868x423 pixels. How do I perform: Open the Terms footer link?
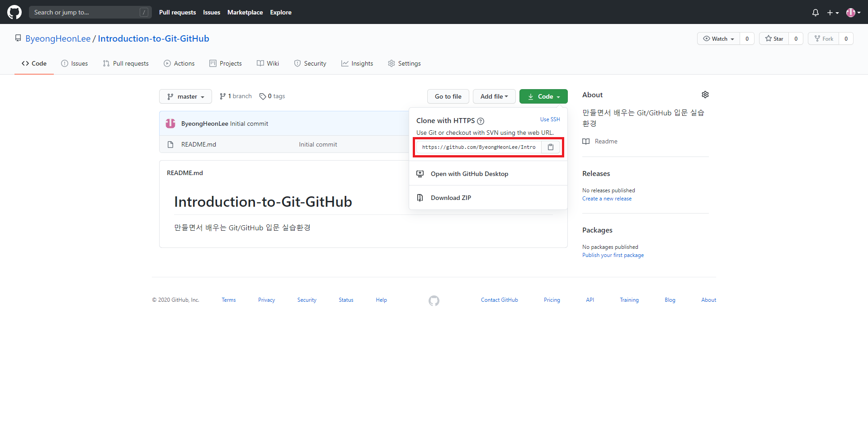click(x=229, y=300)
